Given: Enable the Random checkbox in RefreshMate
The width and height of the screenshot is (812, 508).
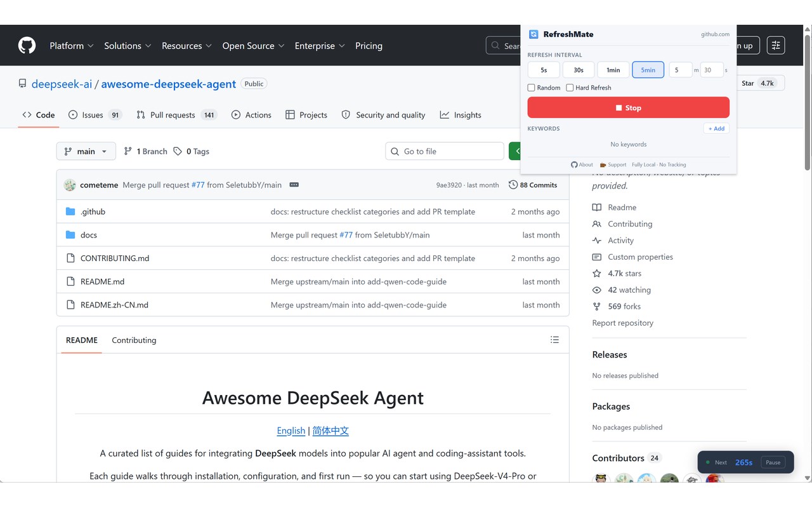Looking at the screenshot, I should pyautogui.click(x=532, y=88).
